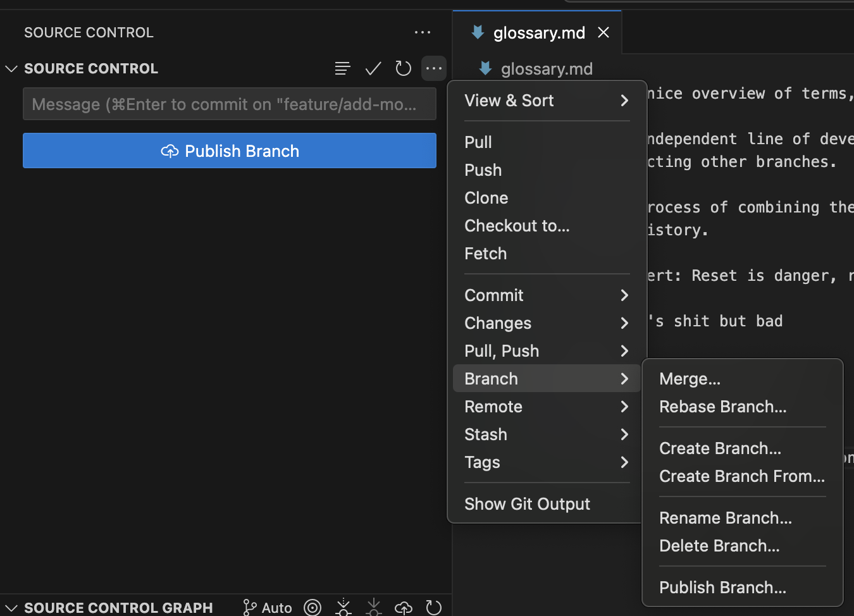Open the Tags submenu
This screenshot has height=616, width=854.
coord(547,462)
